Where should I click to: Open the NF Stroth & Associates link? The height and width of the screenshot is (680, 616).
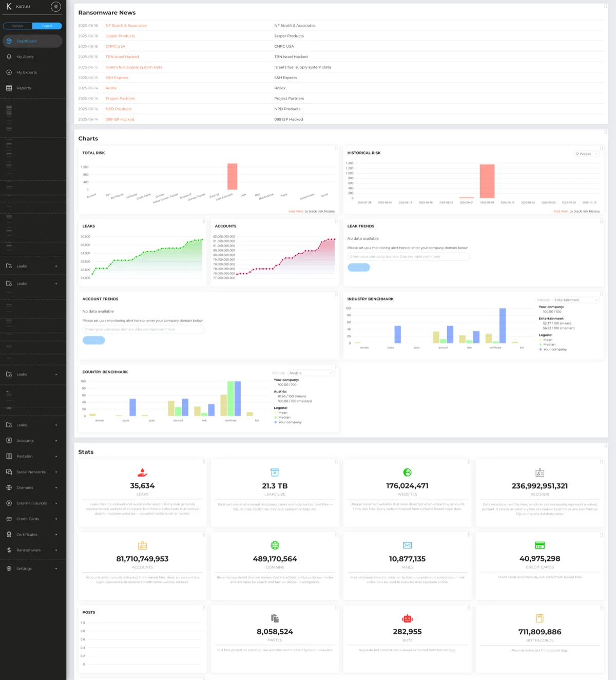[126, 26]
